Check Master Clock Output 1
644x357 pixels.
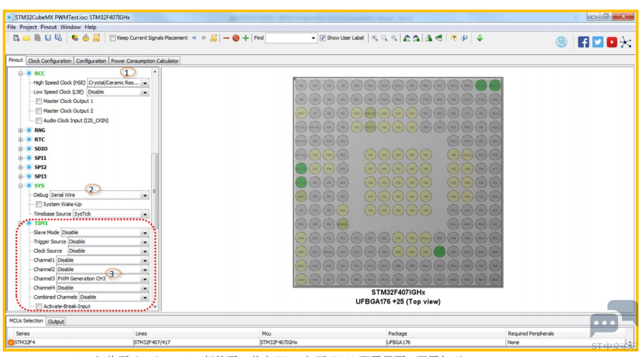point(38,101)
